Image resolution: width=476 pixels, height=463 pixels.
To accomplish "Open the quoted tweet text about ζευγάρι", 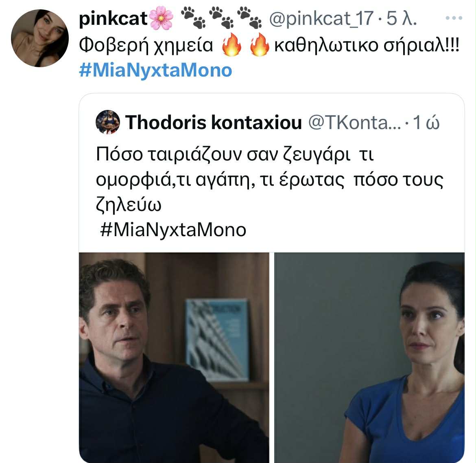I will [x=269, y=179].
